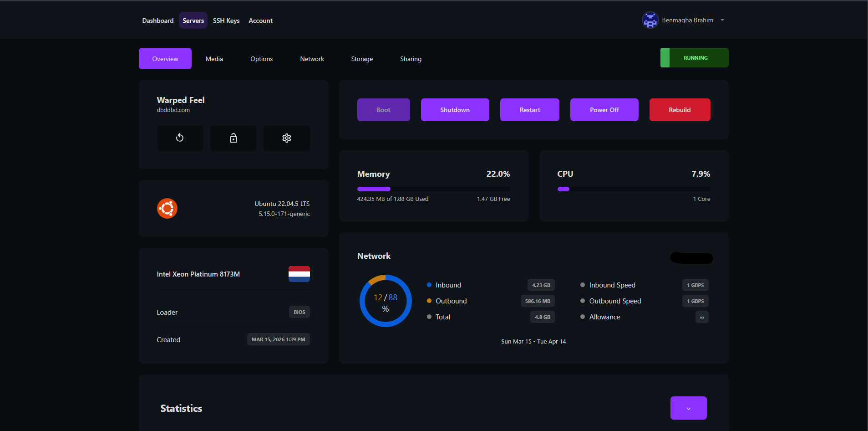Image resolution: width=868 pixels, height=431 pixels.
Task: Click the MAR 15, 2026 created date badge
Action: 278,339
